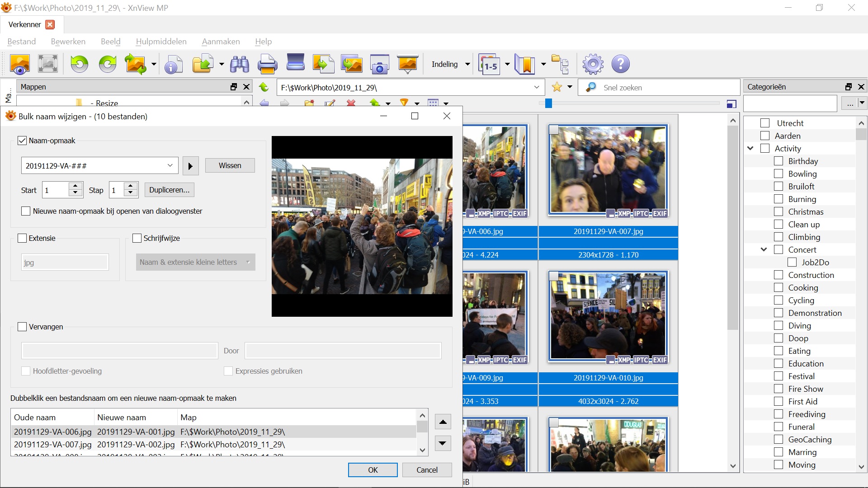Tick the Demonstration category checkbox
This screenshot has width=868, height=488.
[x=778, y=313]
